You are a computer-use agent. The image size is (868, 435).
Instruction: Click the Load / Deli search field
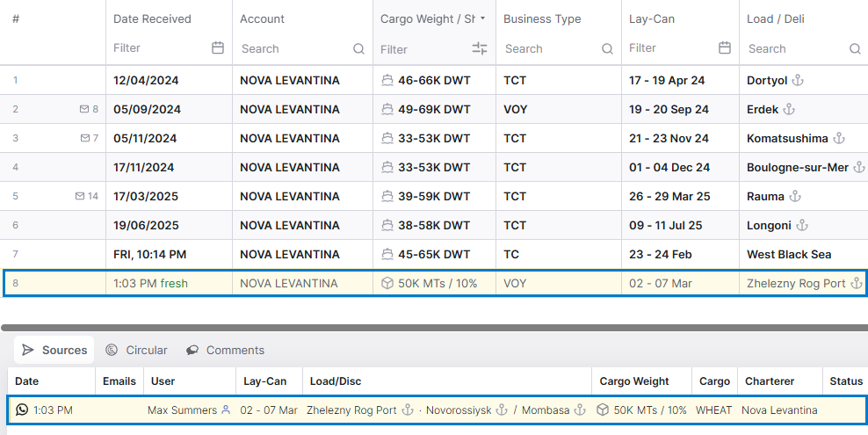point(795,49)
